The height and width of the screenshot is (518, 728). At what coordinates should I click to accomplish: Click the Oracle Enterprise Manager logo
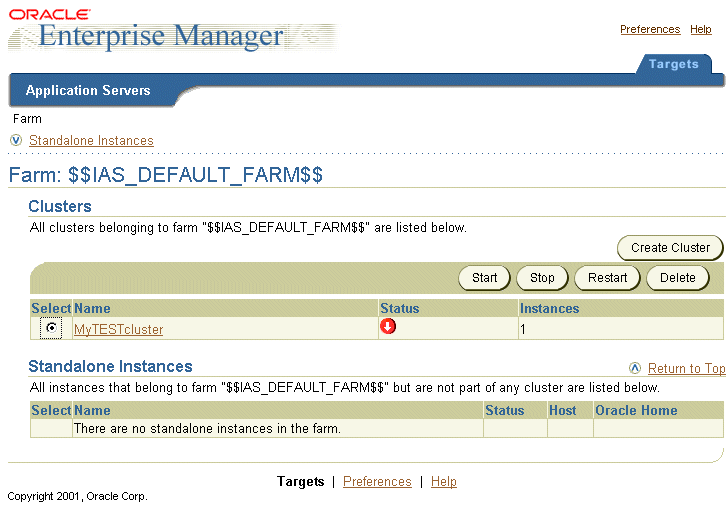172,30
